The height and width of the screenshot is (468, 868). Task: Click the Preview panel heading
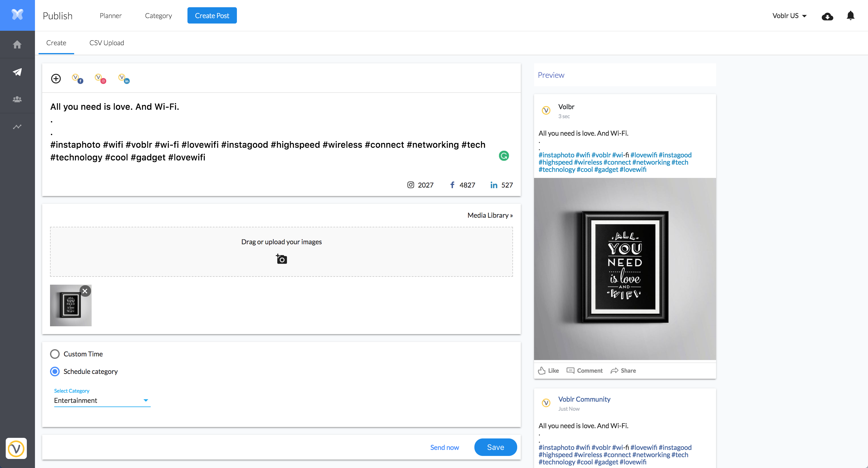tap(551, 75)
